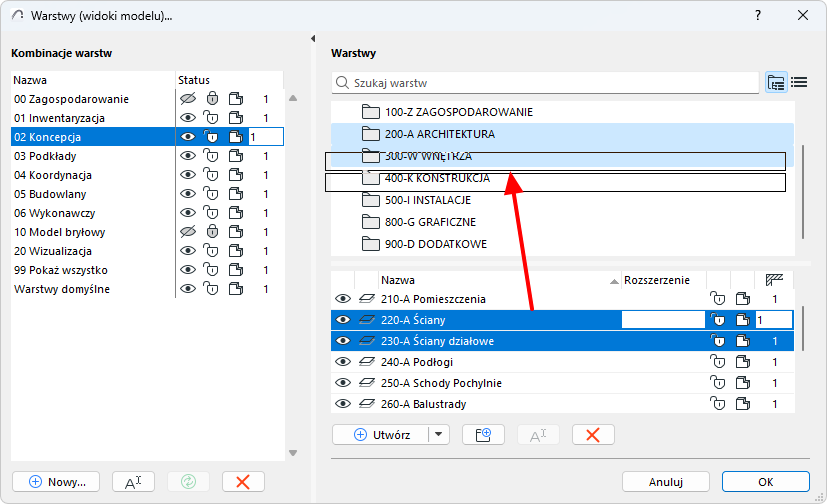Toggle visibility eye for 00 Zagospodarowanie combination
The width and height of the screenshot is (827, 504).
tap(188, 99)
